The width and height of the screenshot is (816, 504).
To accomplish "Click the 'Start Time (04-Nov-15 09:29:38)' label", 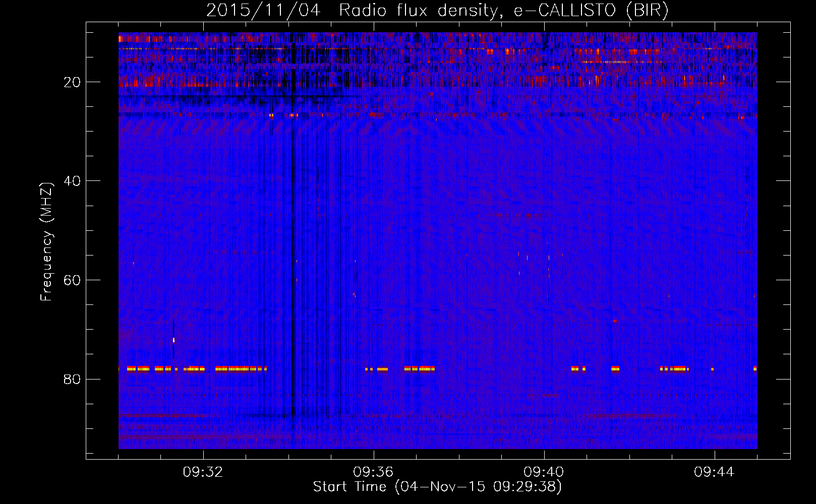I will point(437,487).
